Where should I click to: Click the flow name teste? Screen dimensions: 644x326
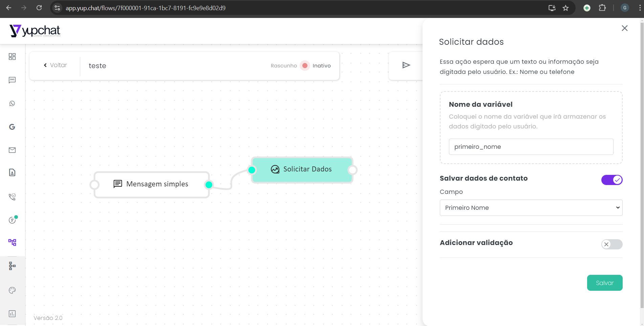tap(98, 66)
